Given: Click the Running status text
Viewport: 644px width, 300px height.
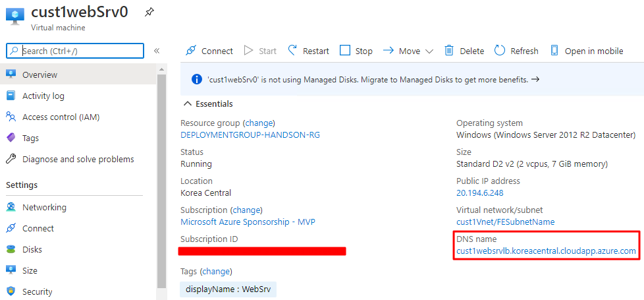Looking at the screenshot, I should pos(196,164).
